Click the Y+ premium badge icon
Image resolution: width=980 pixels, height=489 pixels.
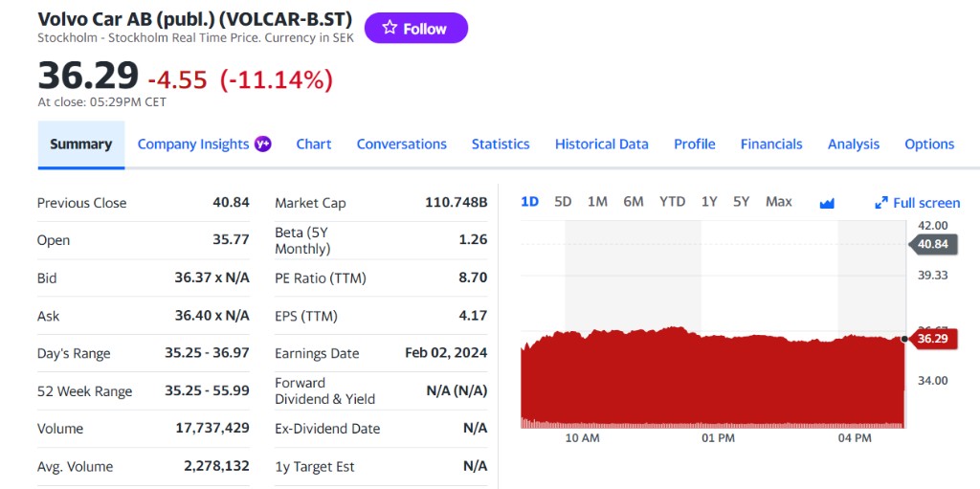point(263,144)
